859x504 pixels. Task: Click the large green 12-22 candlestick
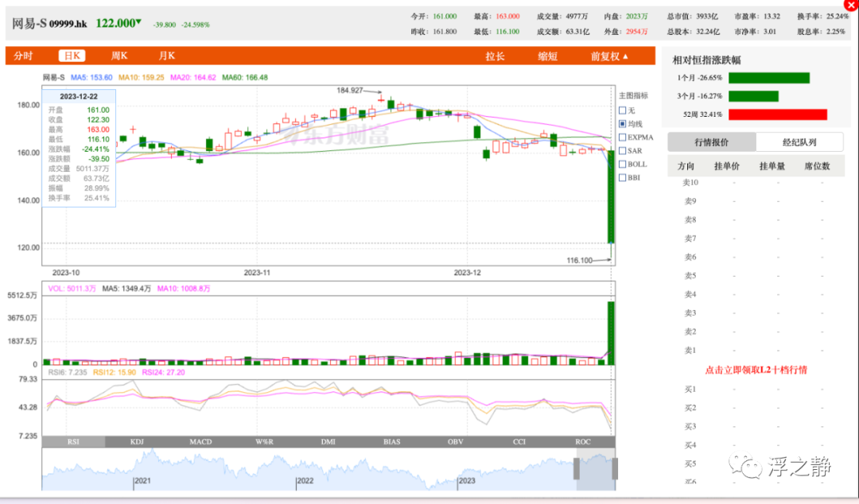coord(611,196)
